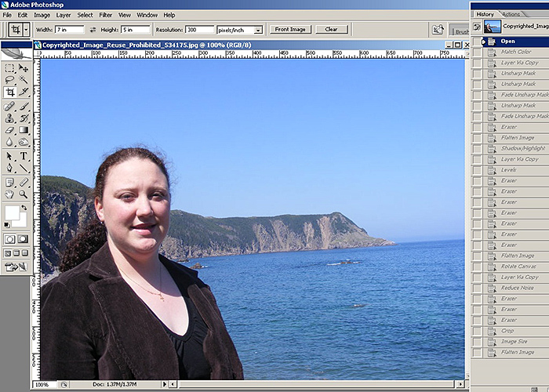Set history brush source to Levels state
Image resolution: width=549 pixels, height=392 pixels.
[477, 170]
